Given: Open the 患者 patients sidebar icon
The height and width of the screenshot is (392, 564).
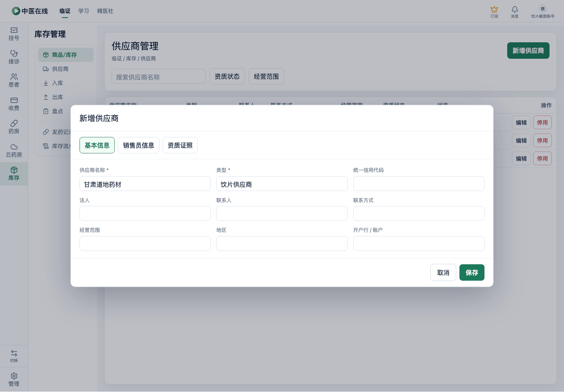Looking at the screenshot, I should 14,81.
